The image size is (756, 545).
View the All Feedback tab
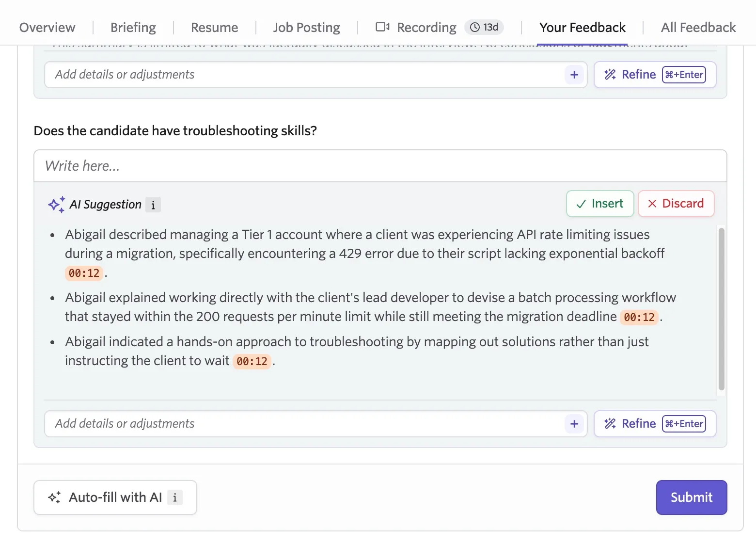click(x=698, y=28)
